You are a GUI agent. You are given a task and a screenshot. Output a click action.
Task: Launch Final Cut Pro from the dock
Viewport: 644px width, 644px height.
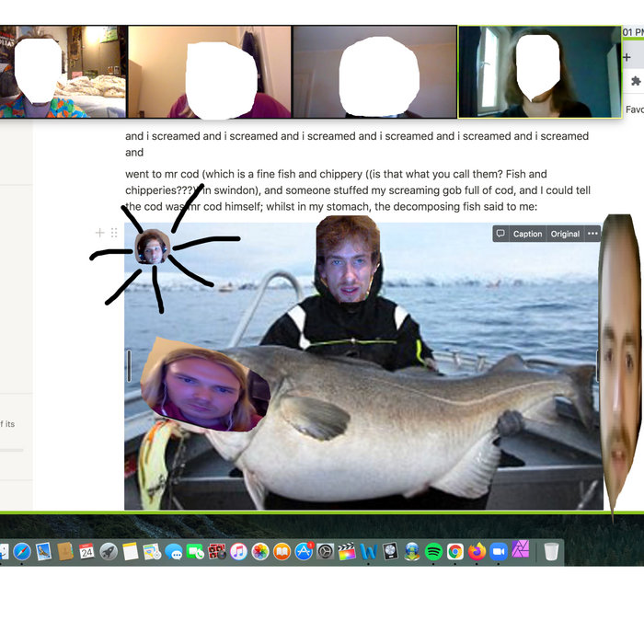tap(347, 552)
